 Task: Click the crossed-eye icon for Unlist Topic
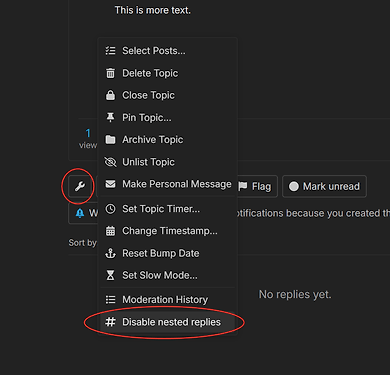(110, 162)
